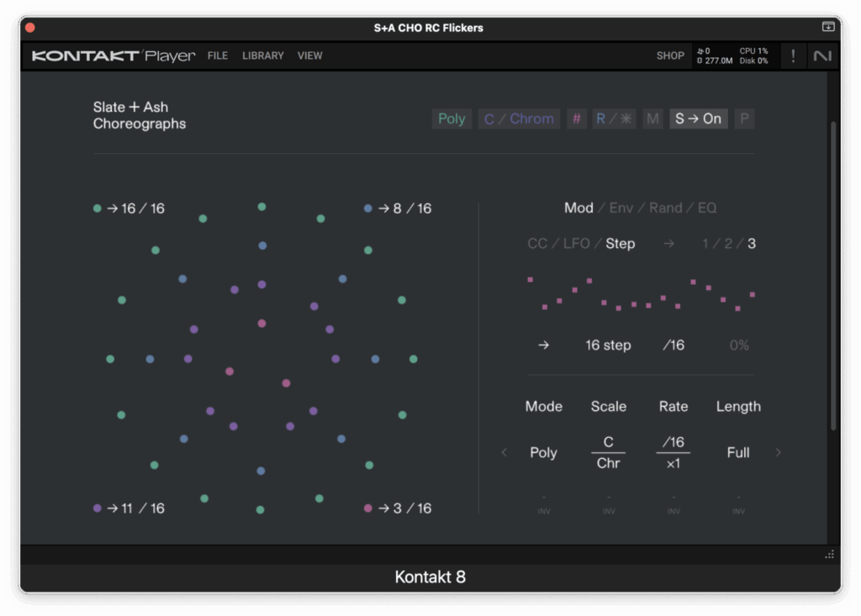Open the SHOP link
The width and height of the screenshot is (861, 616).
[670, 56]
